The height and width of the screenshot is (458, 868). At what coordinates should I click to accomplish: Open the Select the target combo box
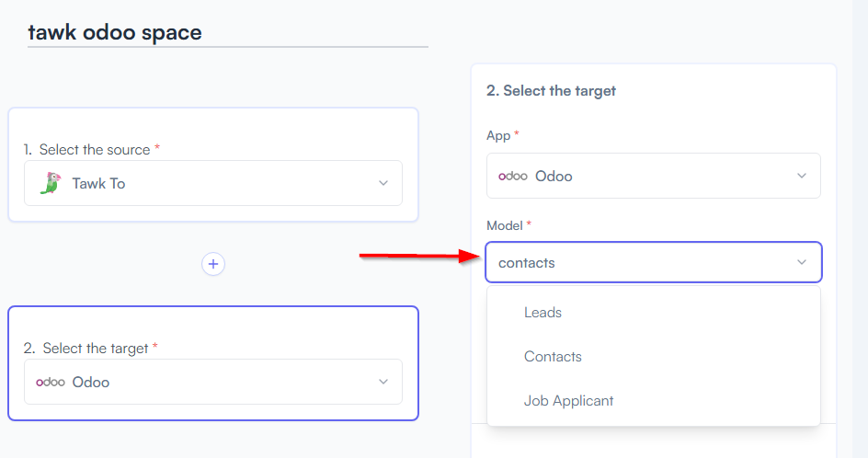tap(213, 382)
